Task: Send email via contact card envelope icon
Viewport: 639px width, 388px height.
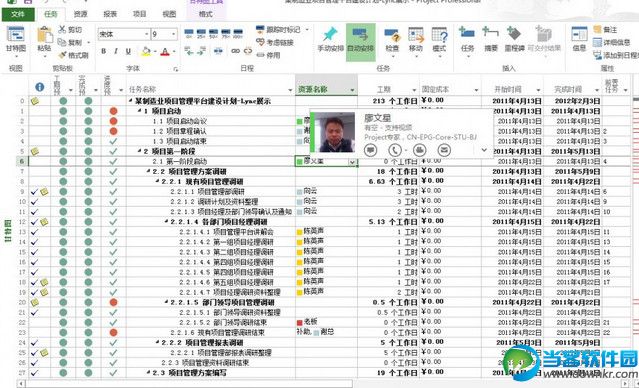Action: (x=444, y=150)
